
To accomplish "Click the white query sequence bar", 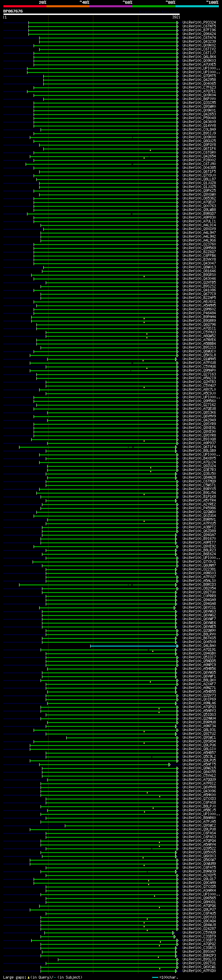I will coord(92,15).
